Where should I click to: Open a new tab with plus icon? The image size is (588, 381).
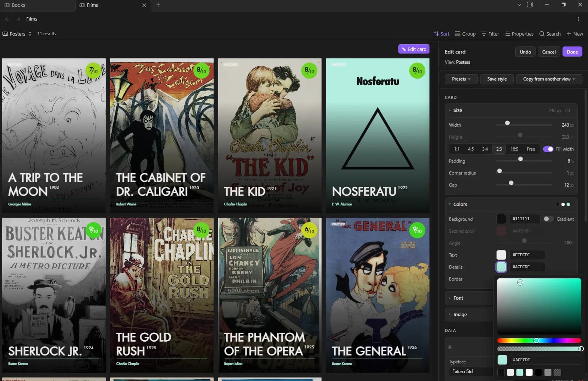(x=158, y=5)
